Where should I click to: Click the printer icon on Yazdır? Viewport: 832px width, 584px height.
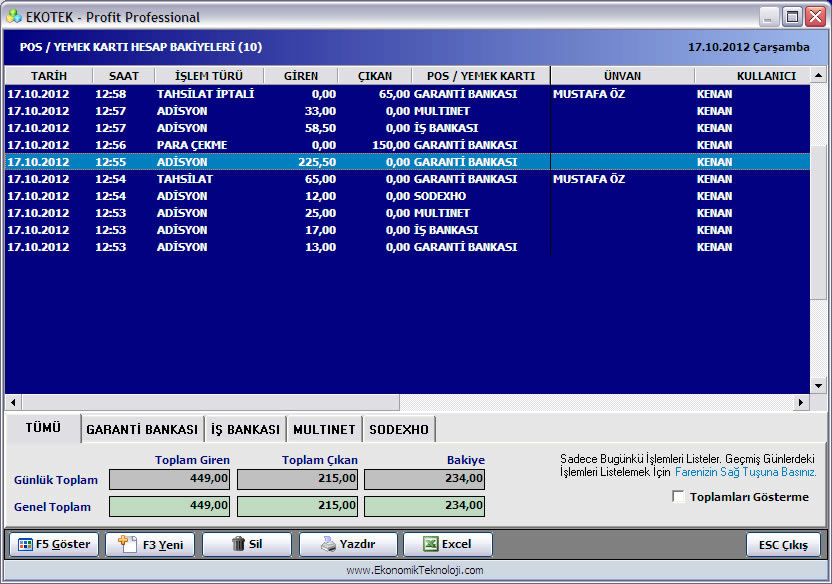[x=328, y=544]
